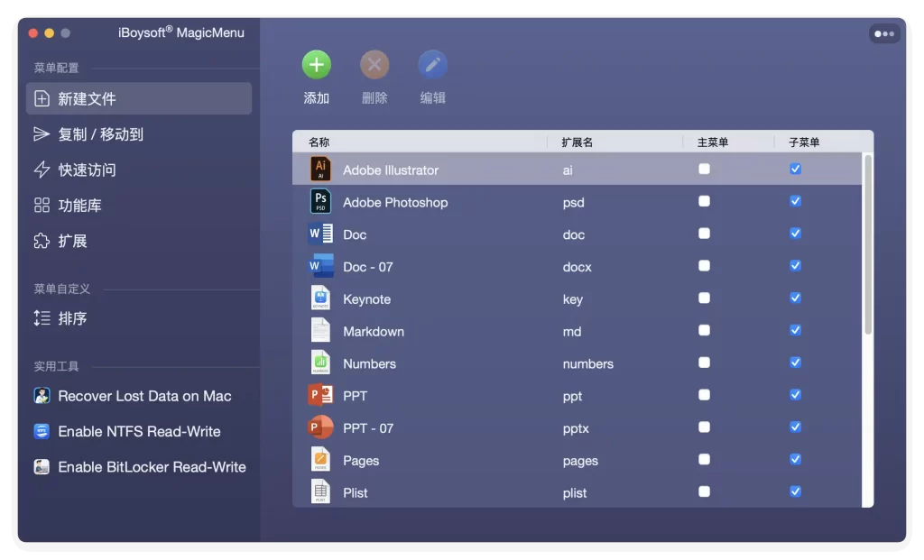Click the pencil Edit (编辑) icon
This screenshot has width=924, height=560.
pyautogui.click(x=432, y=65)
